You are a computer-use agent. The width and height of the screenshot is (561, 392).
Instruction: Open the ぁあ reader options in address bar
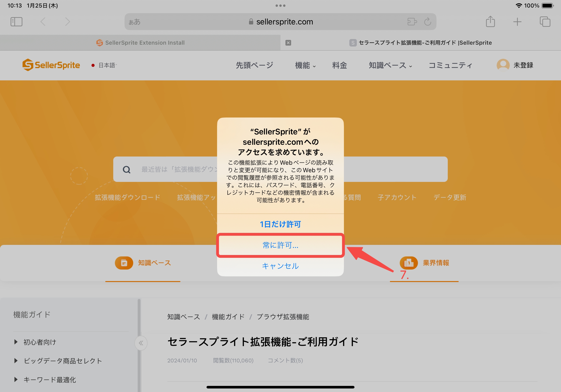click(134, 22)
